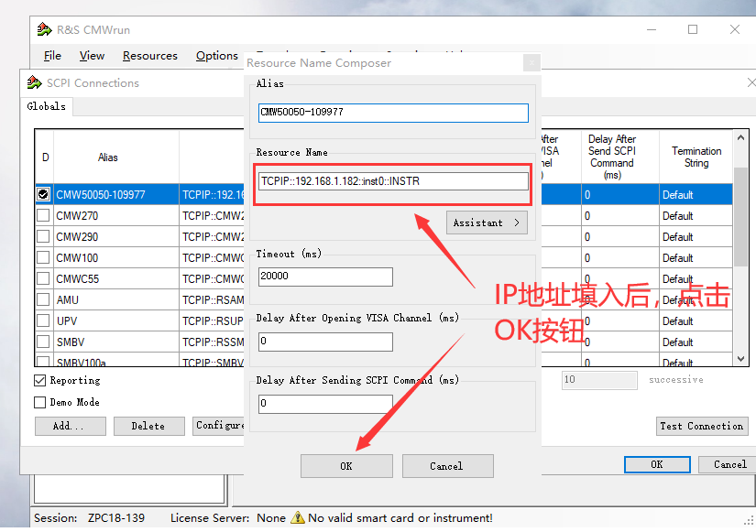756x532 pixels.
Task: Click the table scrollbar up arrow
Action: pos(740,138)
